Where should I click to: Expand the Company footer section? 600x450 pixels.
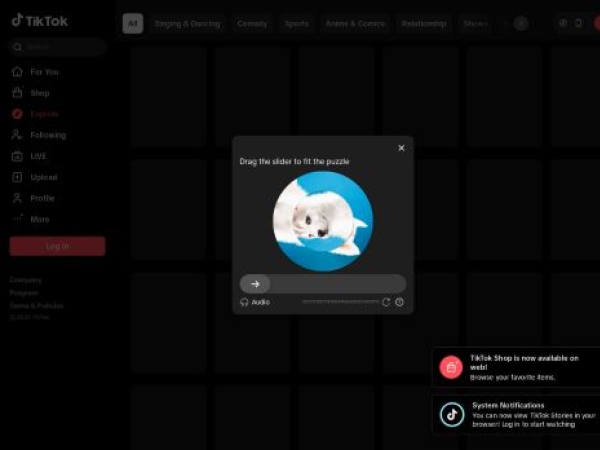click(x=26, y=280)
